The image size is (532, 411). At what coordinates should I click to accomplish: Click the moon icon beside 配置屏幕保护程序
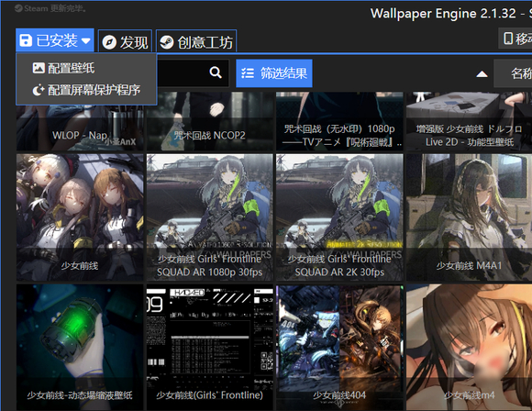pos(39,90)
